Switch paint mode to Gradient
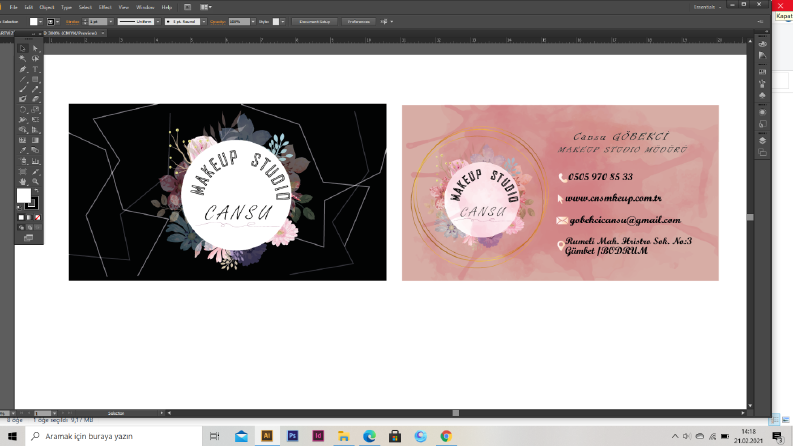Image resolution: width=793 pixels, height=446 pixels. [x=29, y=217]
